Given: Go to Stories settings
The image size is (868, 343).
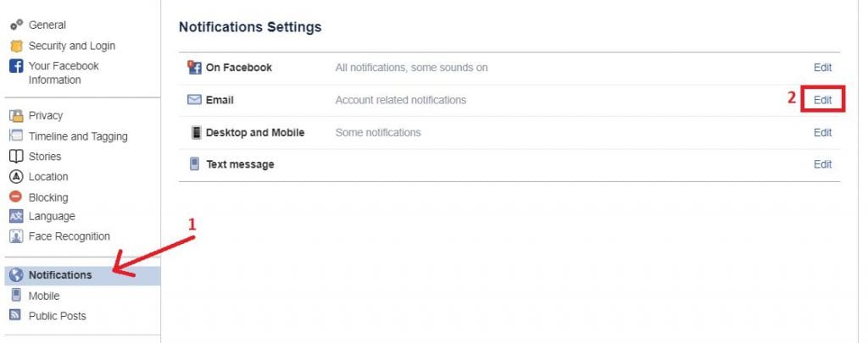Looking at the screenshot, I should coord(45,157).
